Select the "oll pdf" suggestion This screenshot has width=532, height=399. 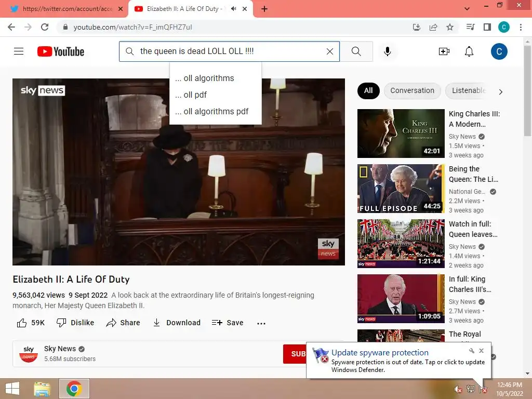(216, 95)
